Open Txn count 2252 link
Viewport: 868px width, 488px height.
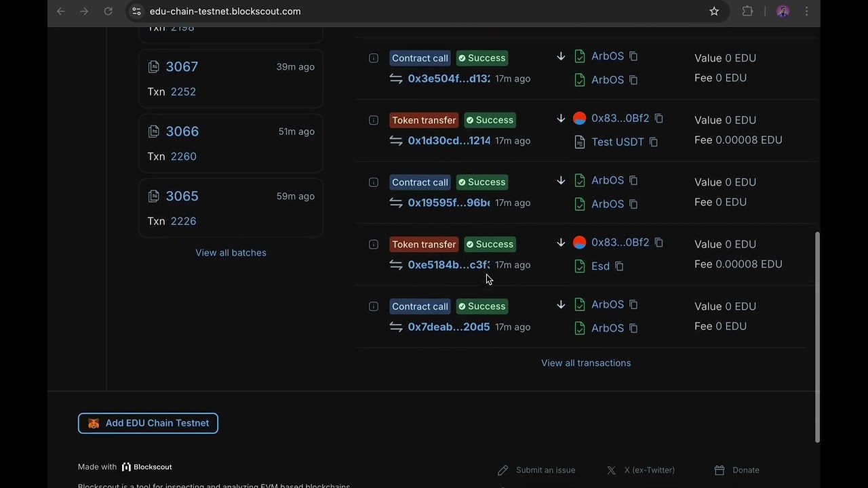183,91
